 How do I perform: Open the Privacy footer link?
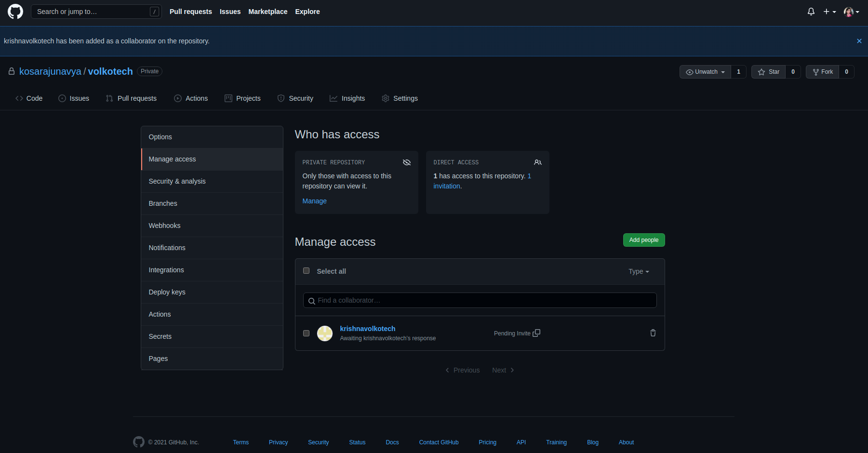(278, 442)
